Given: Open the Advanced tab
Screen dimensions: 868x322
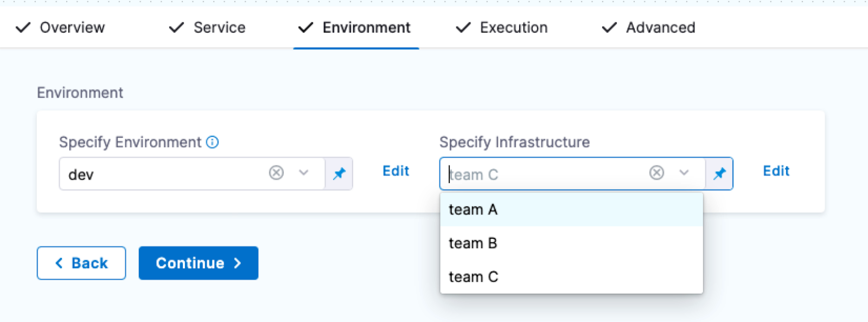Looking at the screenshot, I should point(649,28).
